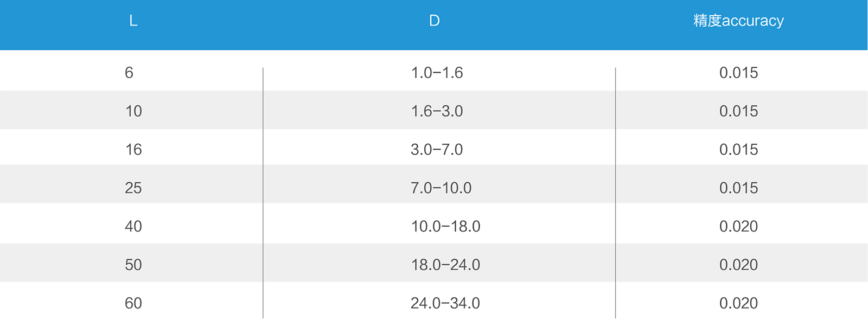Click the D range 1.6–3.0 cell

click(x=437, y=111)
